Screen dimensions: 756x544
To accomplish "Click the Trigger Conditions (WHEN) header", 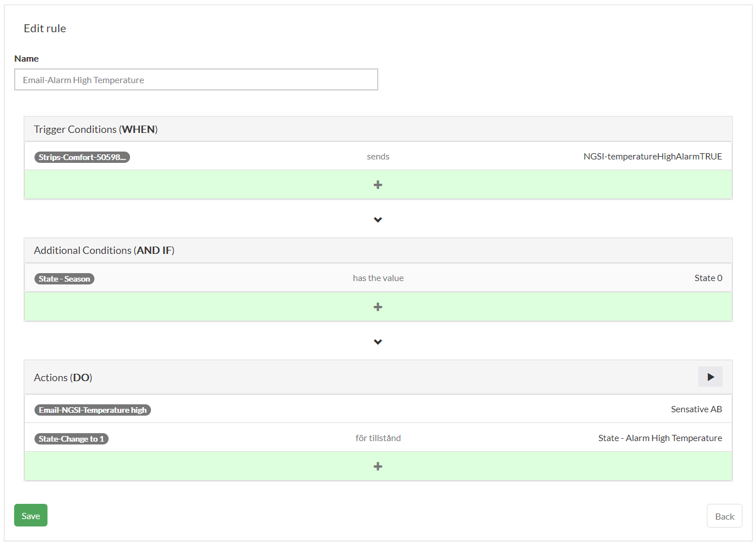I will 96,129.
